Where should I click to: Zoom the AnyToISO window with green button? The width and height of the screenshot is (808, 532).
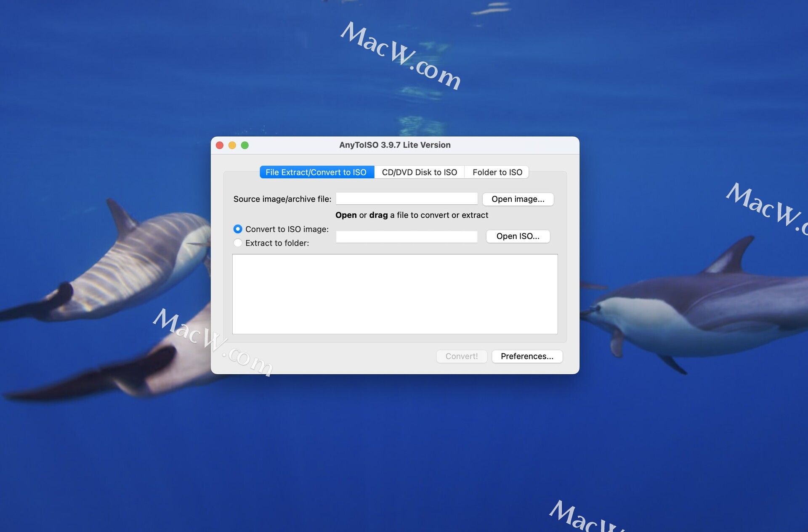point(245,145)
